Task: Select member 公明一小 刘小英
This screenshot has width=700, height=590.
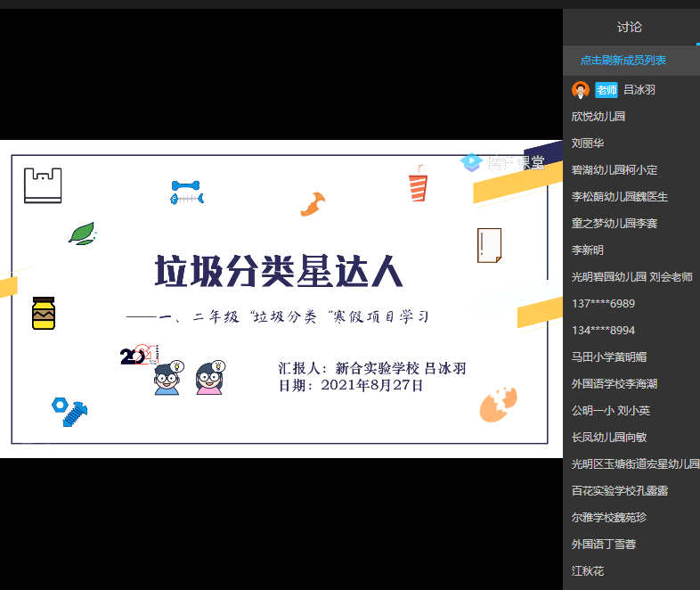Action: tap(611, 411)
